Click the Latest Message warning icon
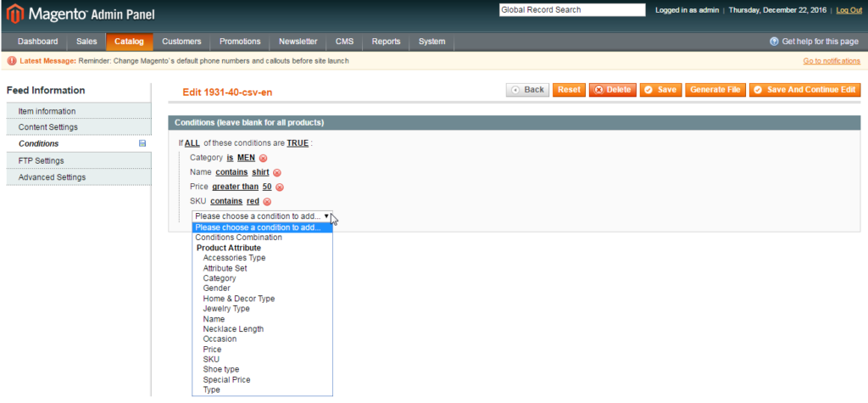The image size is (868, 403). pos(12,61)
